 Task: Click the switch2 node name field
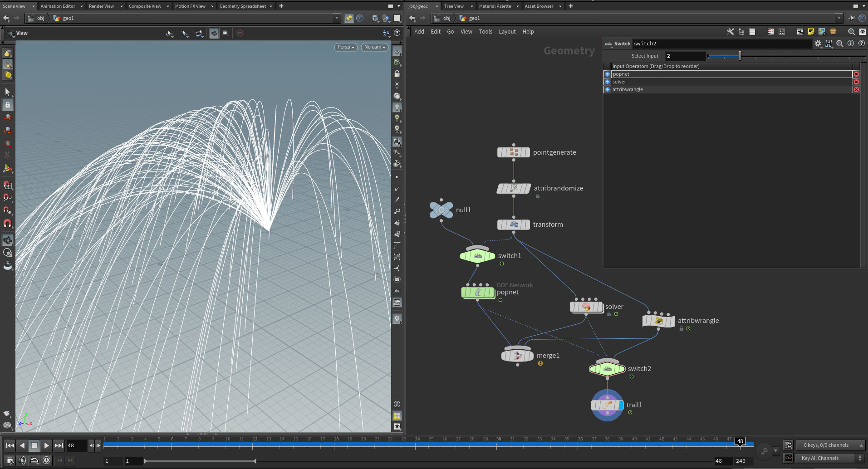click(x=721, y=44)
